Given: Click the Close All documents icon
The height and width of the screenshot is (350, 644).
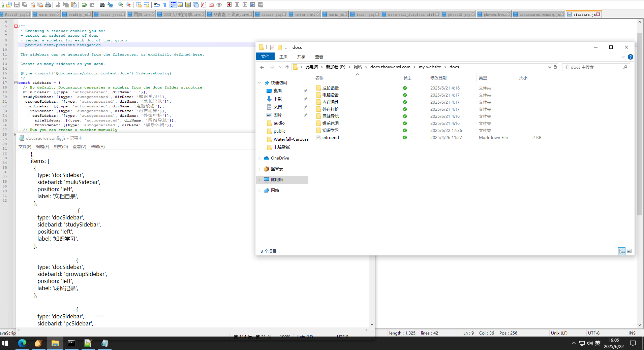Looking at the screenshot, I should (x=40, y=5).
